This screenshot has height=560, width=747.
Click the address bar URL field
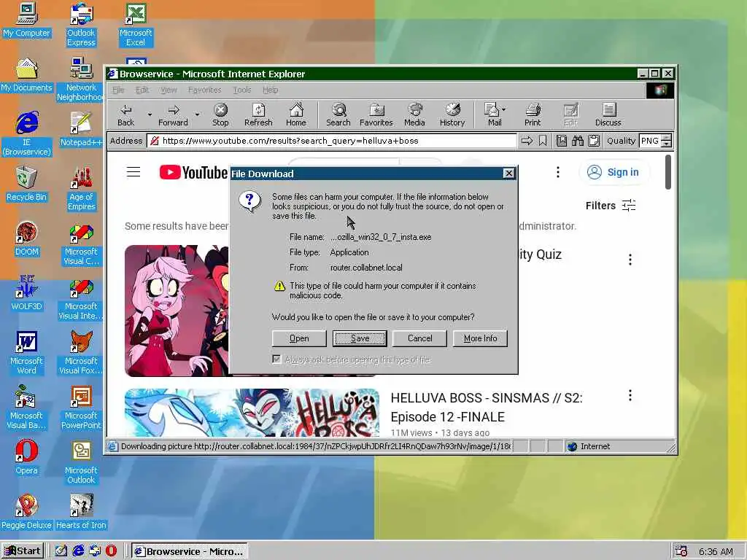pyautogui.click(x=332, y=141)
